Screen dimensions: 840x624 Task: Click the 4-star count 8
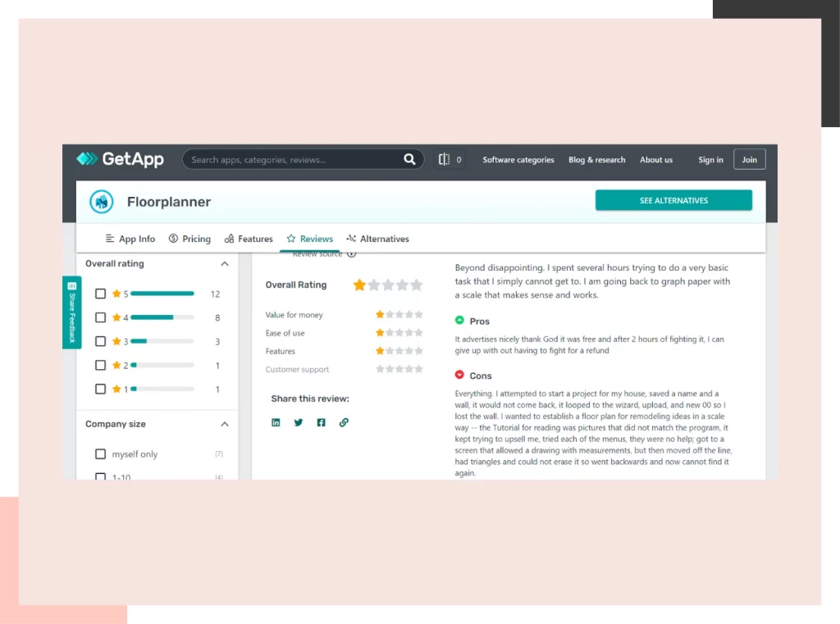[217, 318]
